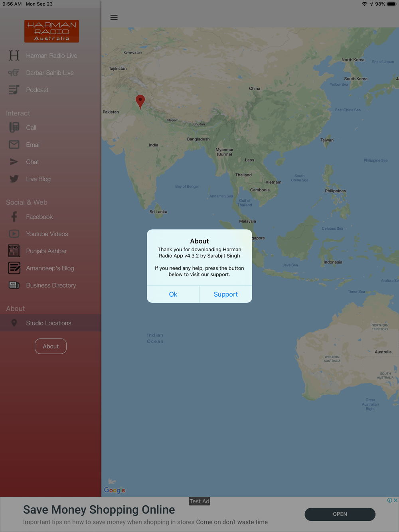Click the Email envelope icon
The width and height of the screenshot is (399, 532).
tap(14, 145)
